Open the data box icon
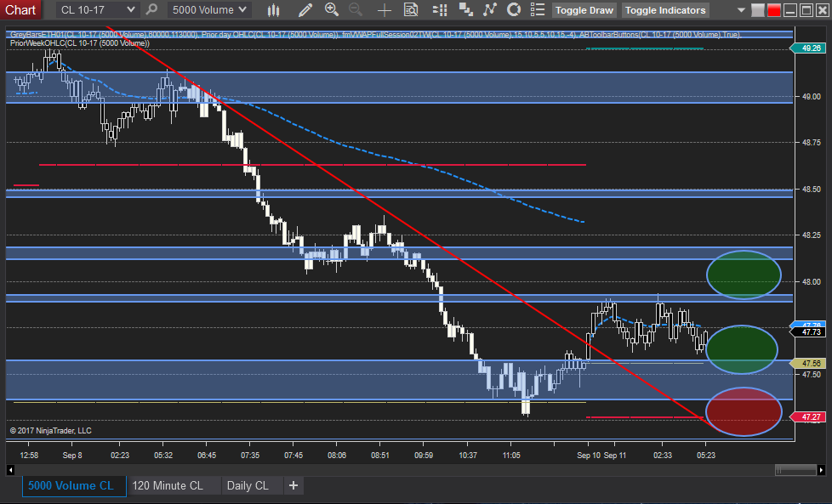This screenshot has width=832, height=504. tap(411, 9)
